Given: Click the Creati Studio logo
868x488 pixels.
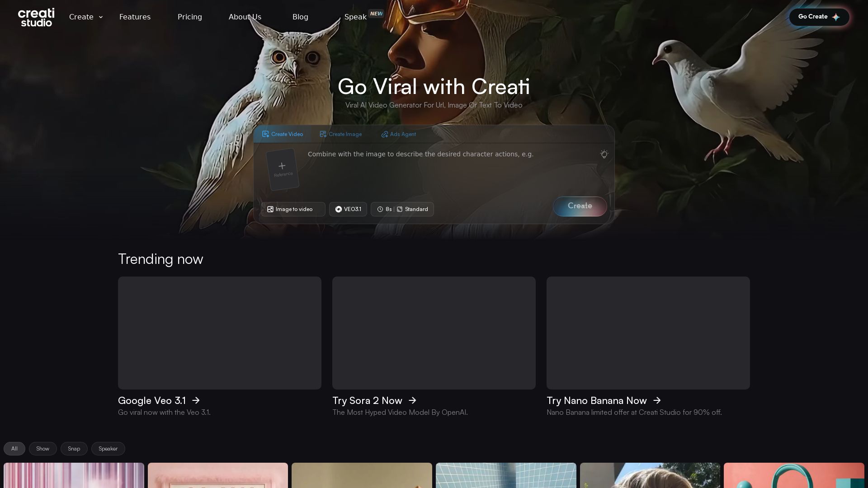Looking at the screenshot, I should click(x=36, y=17).
